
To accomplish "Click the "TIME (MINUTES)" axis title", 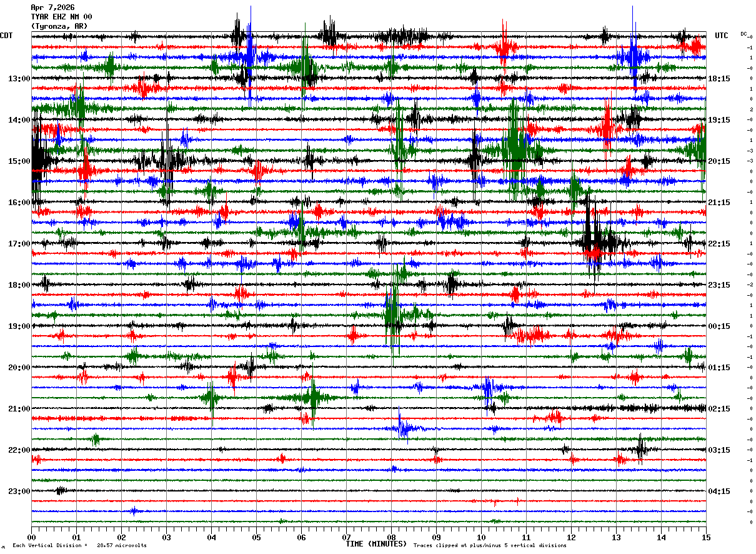I will tap(376, 544).
